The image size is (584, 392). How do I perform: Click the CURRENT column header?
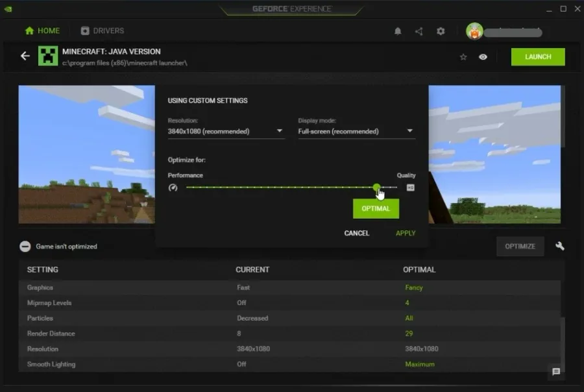tap(252, 269)
